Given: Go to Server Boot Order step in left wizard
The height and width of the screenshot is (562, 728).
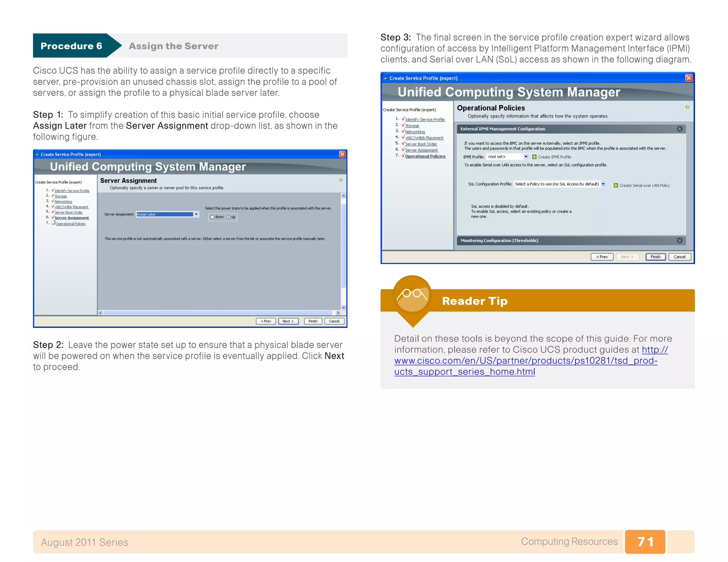Looking at the screenshot, I should [x=68, y=212].
